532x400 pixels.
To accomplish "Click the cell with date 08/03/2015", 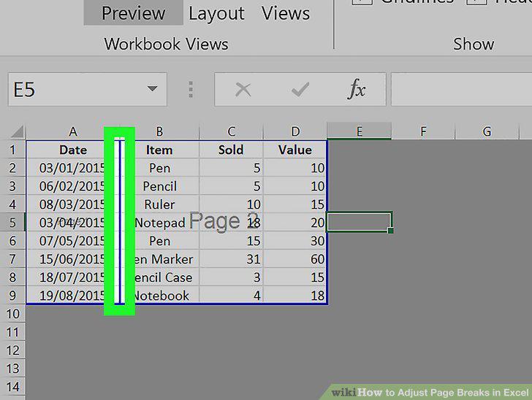I will [73, 204].
